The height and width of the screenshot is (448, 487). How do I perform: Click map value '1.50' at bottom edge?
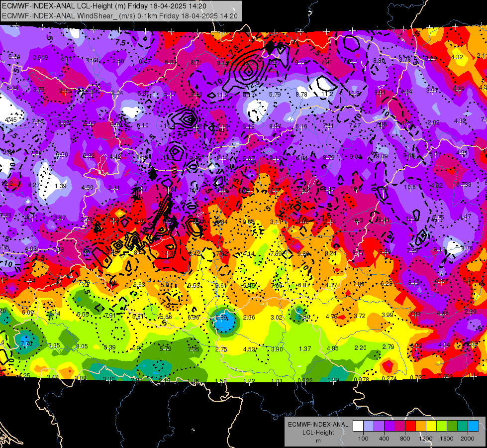coord(221,381)
